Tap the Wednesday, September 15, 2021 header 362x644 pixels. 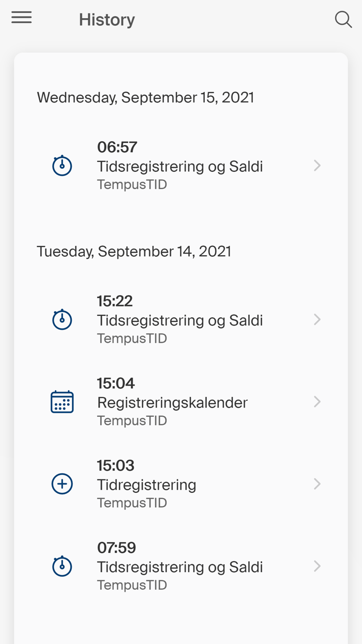click(145, 97)
